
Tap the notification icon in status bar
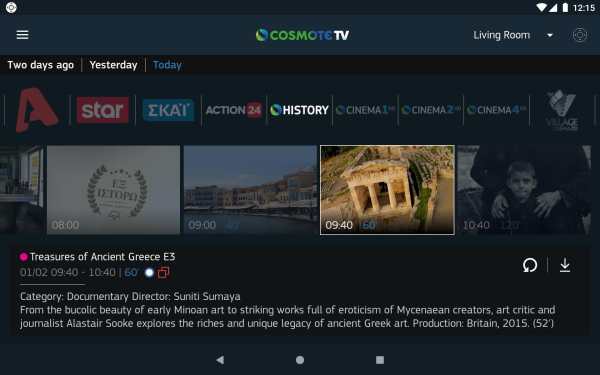click(11, 7)
